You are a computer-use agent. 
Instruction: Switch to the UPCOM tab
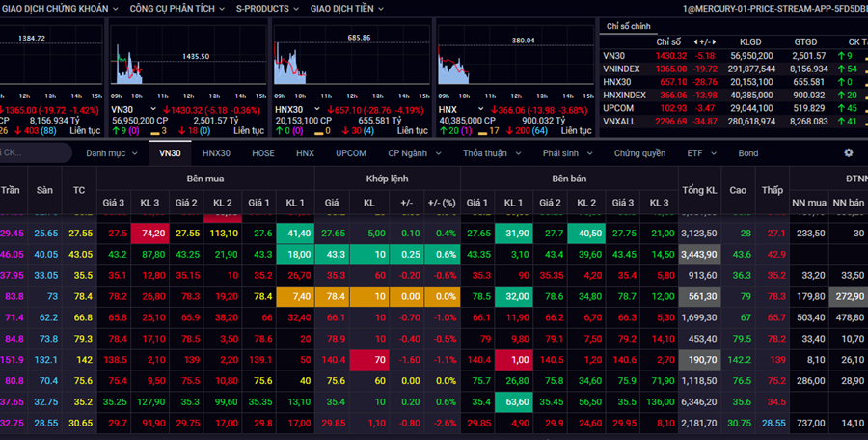click(x=350, y=152)
